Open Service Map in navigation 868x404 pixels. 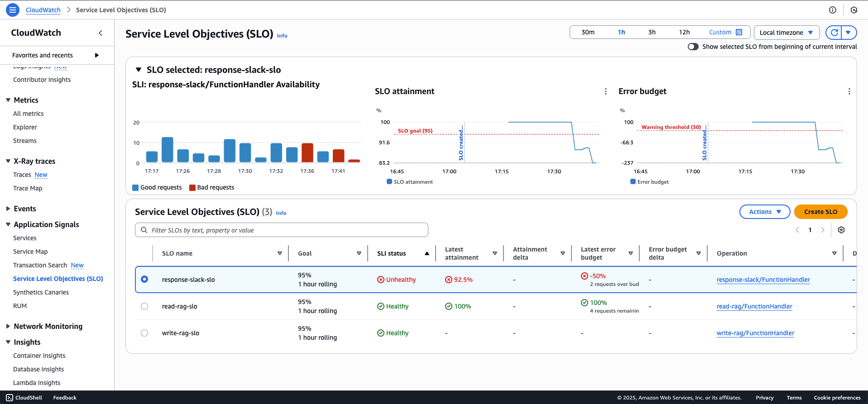(x=30, y=252)
